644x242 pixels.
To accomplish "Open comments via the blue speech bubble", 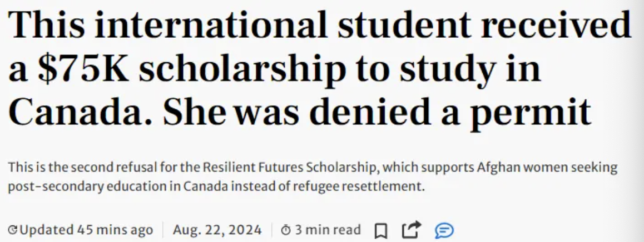I will point(444,230).
